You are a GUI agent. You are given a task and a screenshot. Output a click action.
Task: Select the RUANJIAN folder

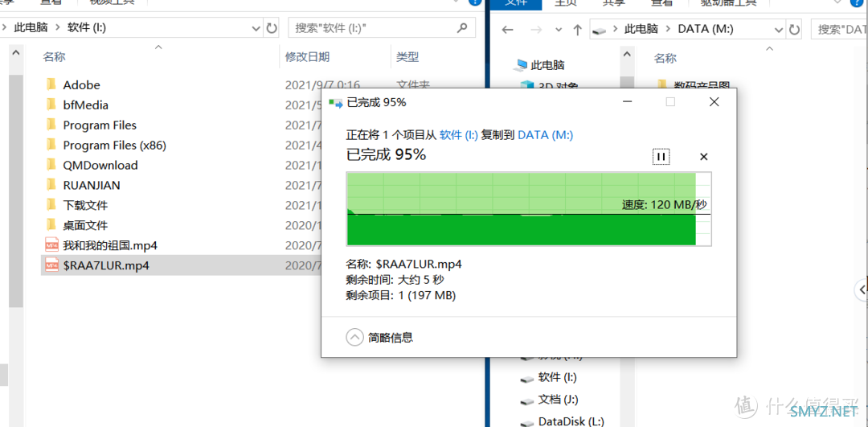click(x=92, y=185)
